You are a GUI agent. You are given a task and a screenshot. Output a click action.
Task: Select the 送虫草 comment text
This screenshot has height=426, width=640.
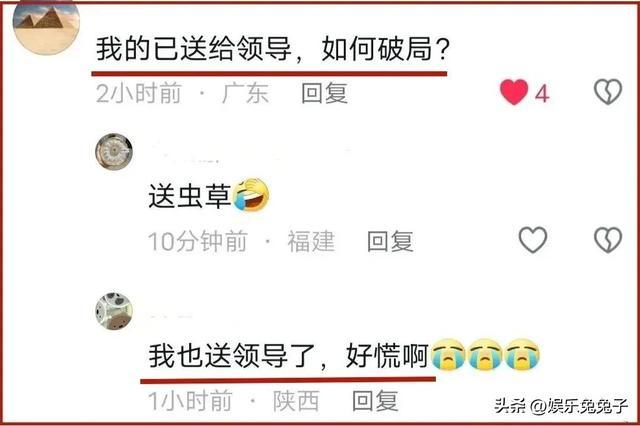pos(190,196)
